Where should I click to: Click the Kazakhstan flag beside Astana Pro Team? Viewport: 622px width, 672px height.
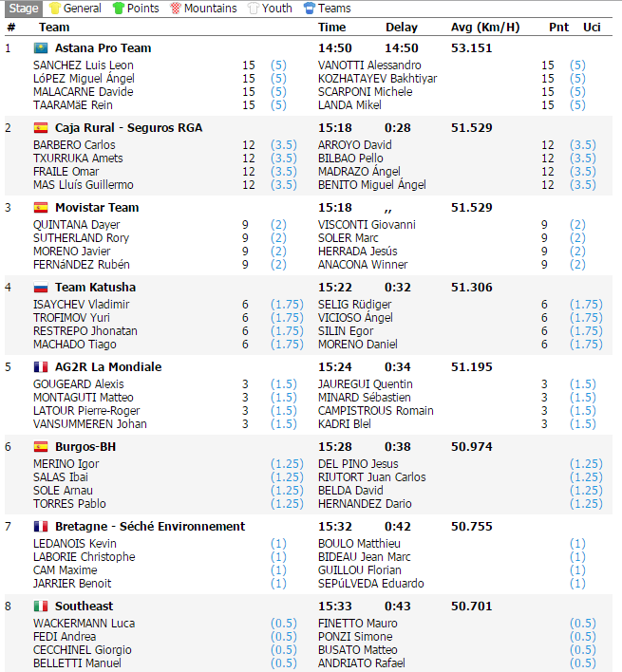pyautogui.click(x=41, y=48)
